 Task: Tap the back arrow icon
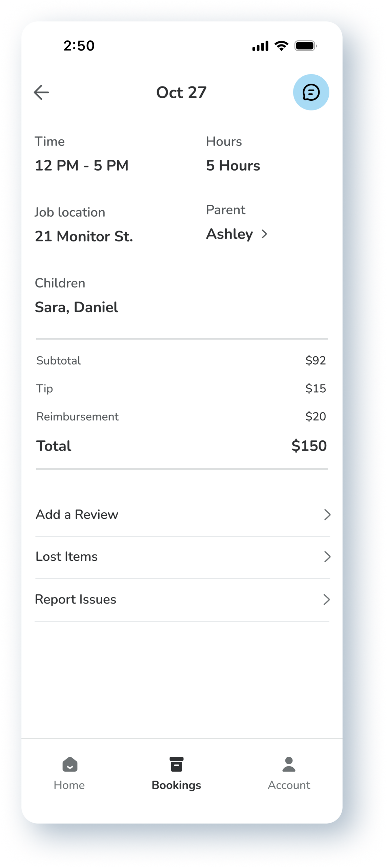41,92
